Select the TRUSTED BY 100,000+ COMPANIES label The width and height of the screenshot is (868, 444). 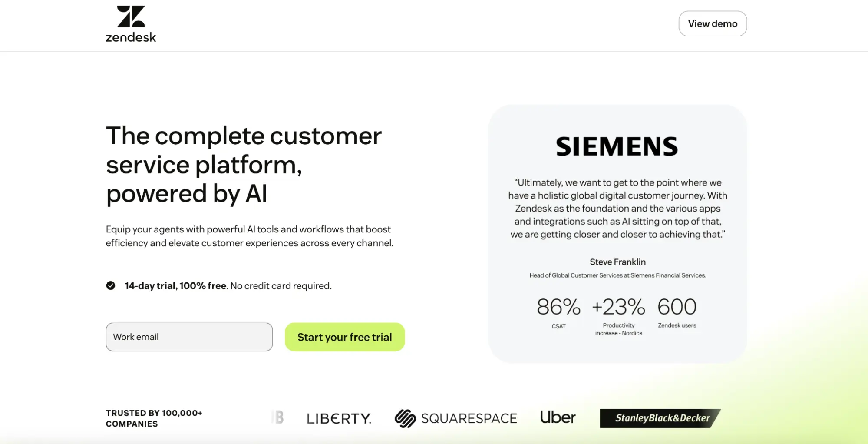(x=154, y=418)
